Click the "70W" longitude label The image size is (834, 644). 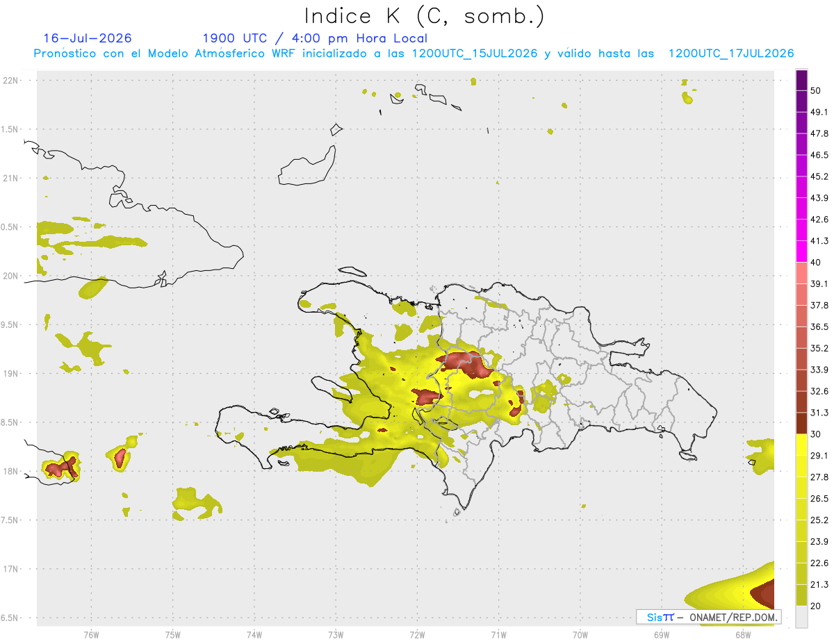[x=580, y=635]
